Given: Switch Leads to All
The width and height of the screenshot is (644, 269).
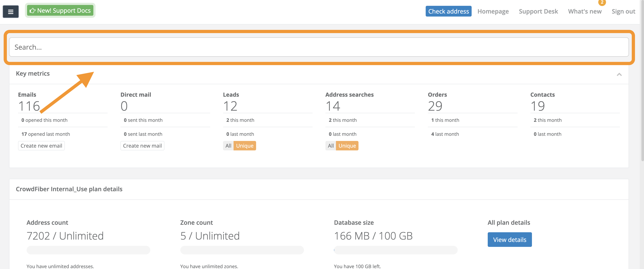Looking at the screenshot, I should [x=228, y=146].
